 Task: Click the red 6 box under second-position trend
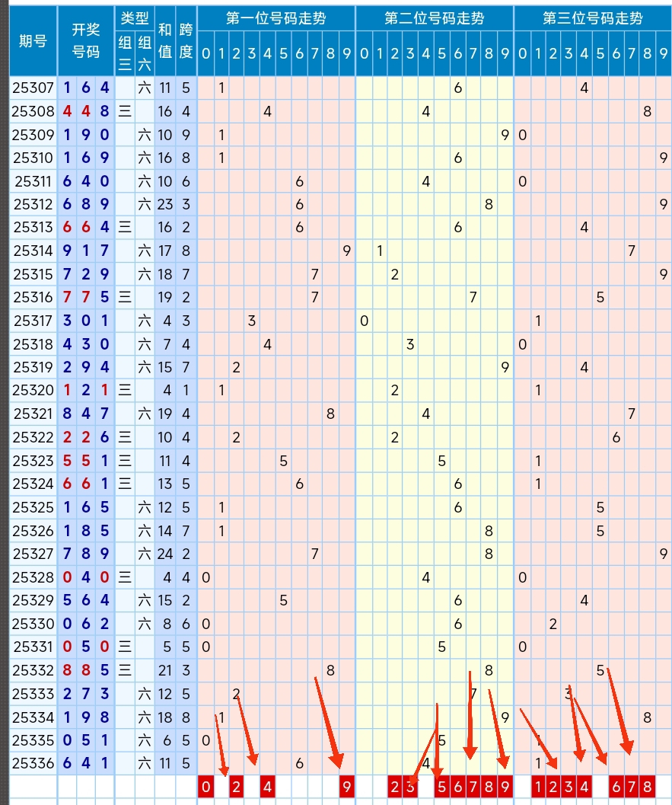457,787
